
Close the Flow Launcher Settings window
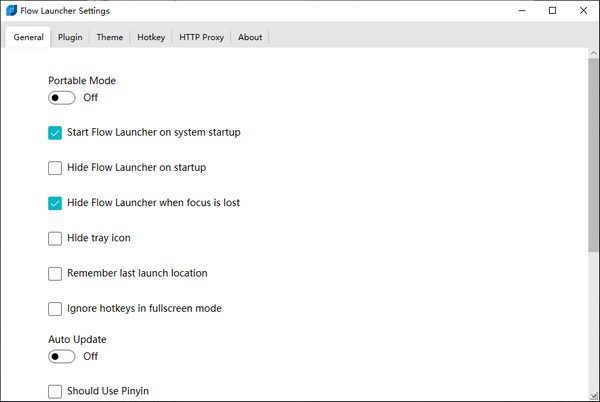[x=582, y=11]
